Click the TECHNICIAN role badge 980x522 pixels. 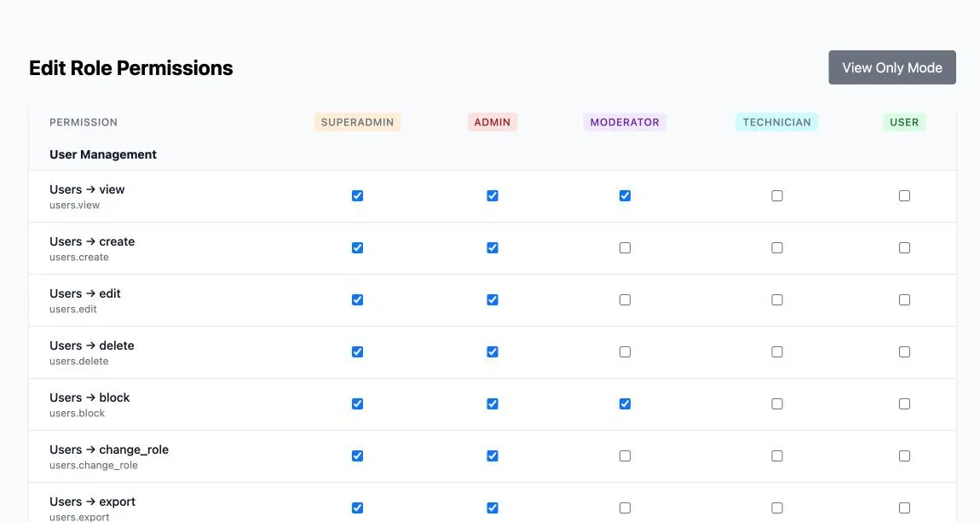pyautogui.click(x=777, y=122)
